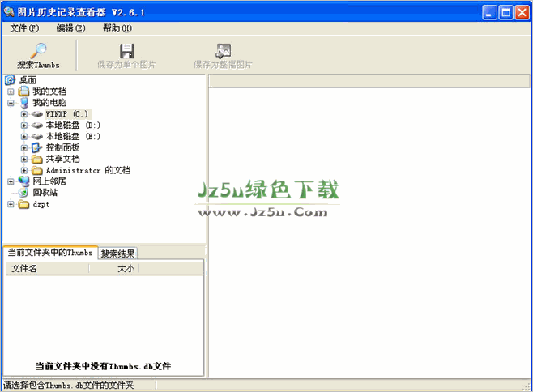Click the 请选择包含Thumbs.db文件的文件夹 status text
This screenshot has height=392, width=533.
coord(68,386)
